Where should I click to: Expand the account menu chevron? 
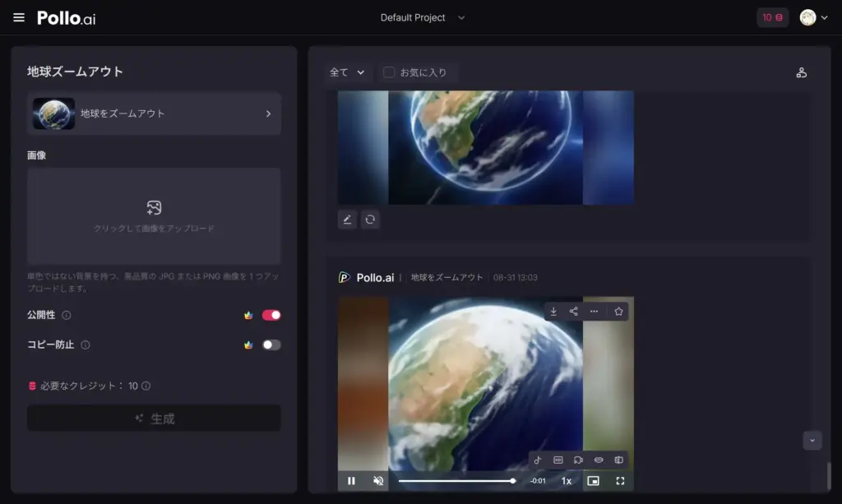(x=824, y=18)
